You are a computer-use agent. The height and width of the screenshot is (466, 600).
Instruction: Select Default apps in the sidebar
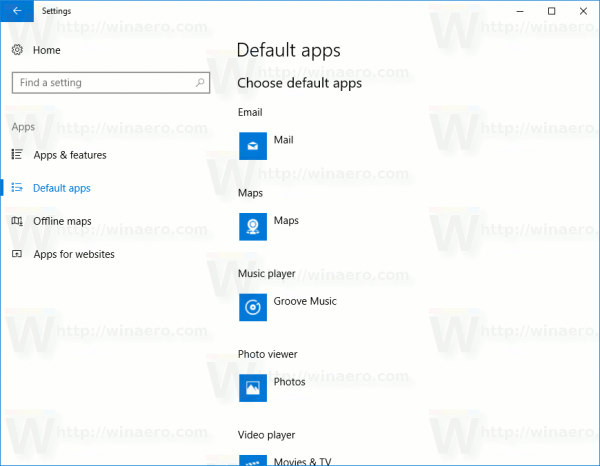click(x=61, y=188)
